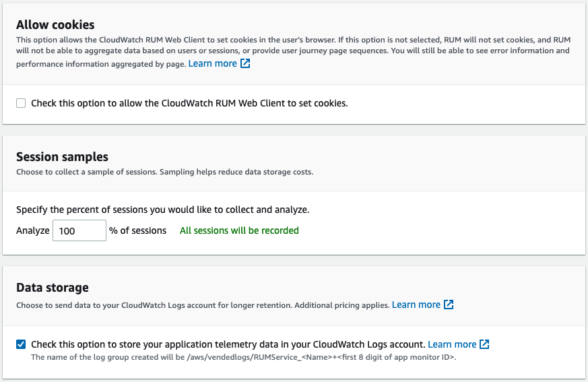Click the 'allow the CloudWatch RUM Web Client' checkbox label

pos(189,103)
